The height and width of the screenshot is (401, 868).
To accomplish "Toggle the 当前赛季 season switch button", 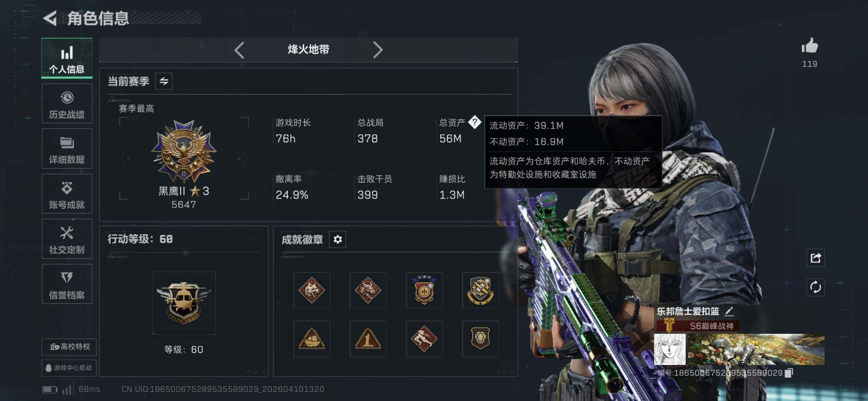I will pos(164,81).
